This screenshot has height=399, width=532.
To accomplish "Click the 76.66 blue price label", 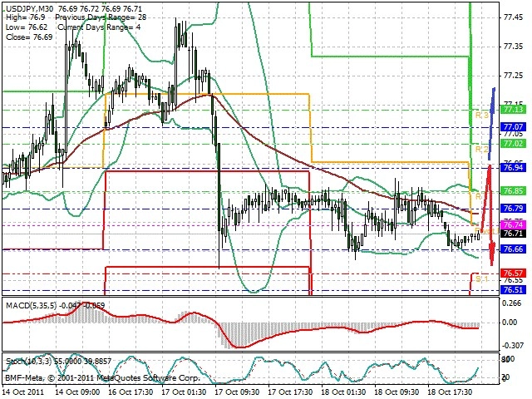I will click(x=513, y=249).
